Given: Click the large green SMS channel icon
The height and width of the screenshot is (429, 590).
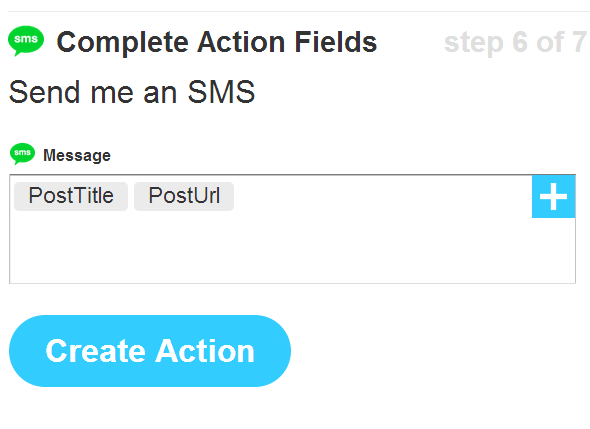Looking at the screenshot, I should pyautogui.click(x=26, y=41).
